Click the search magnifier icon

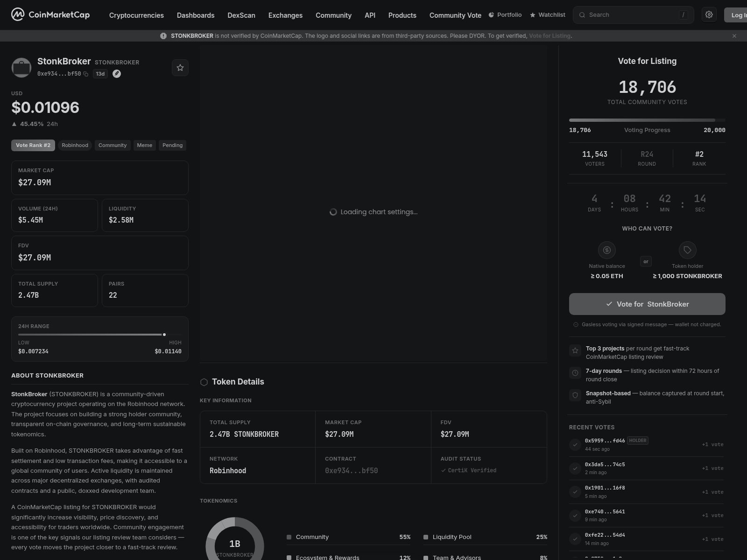pos(582,15)
